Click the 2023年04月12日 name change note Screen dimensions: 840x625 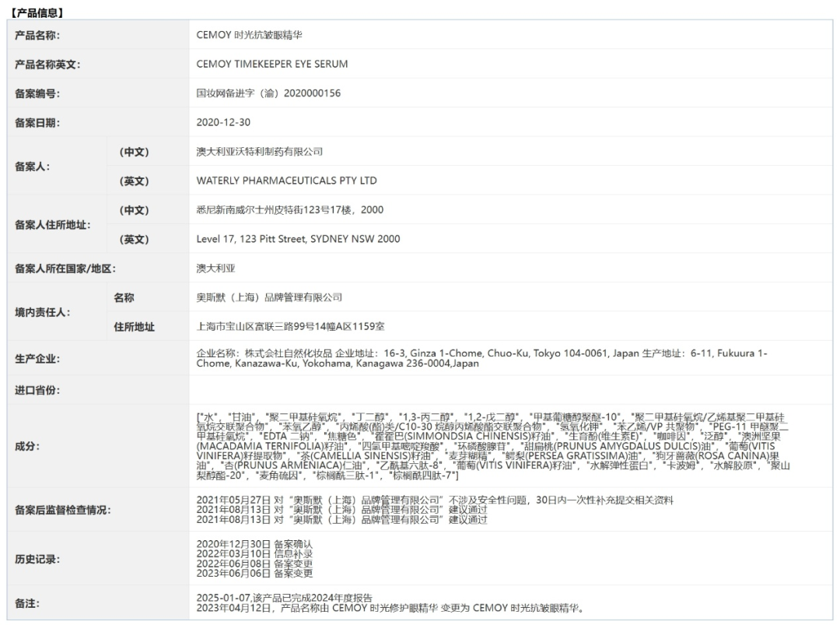pyautogui.click(x=390, y=609)
